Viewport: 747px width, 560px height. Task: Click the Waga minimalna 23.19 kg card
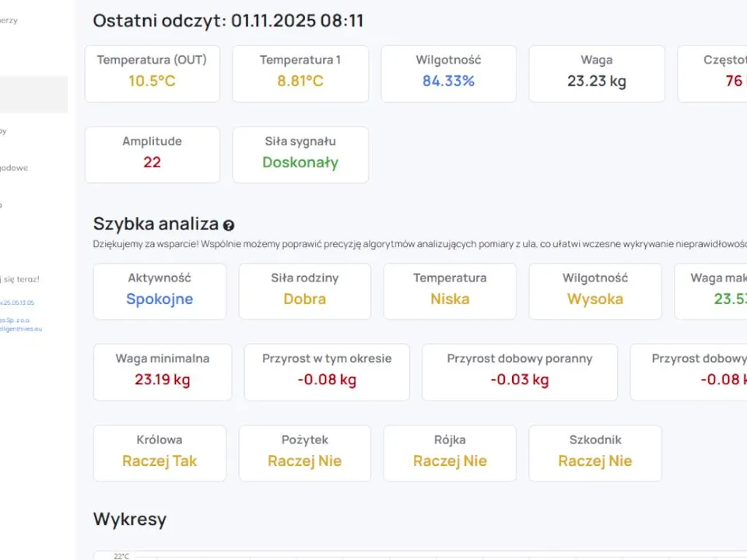coord(162,372)
